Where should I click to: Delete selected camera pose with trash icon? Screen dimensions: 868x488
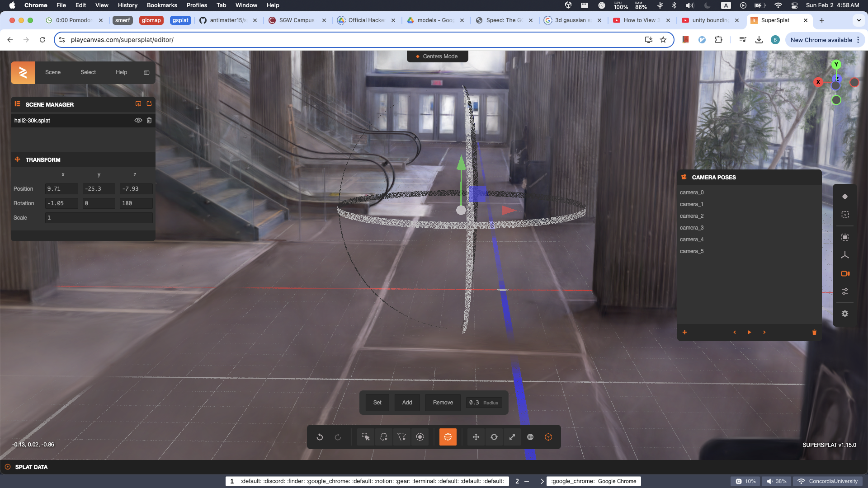point(814,333)
